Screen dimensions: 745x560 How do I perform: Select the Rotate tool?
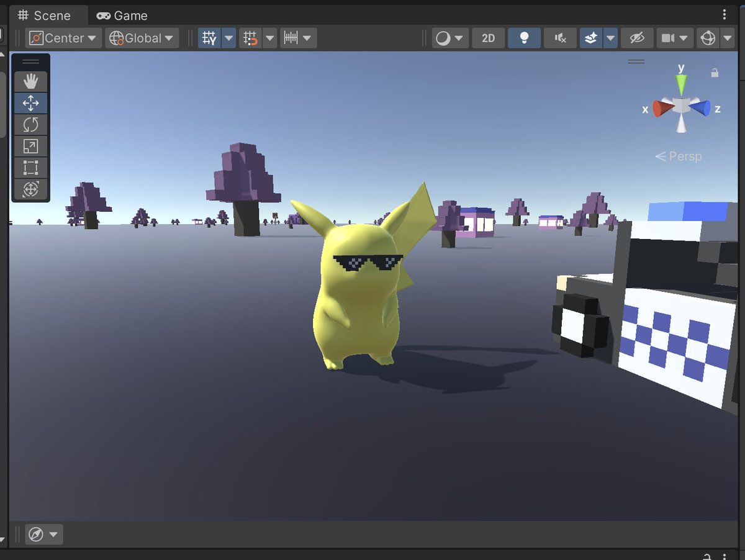pyautogui.click(x=30, y=125)
